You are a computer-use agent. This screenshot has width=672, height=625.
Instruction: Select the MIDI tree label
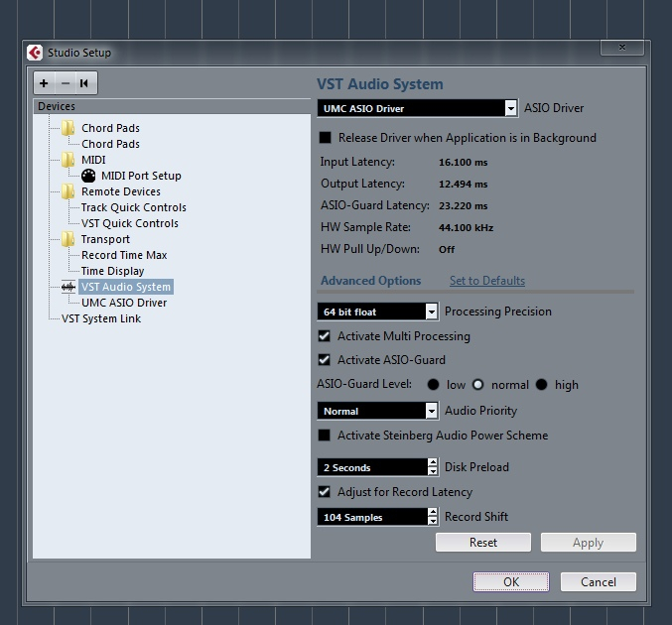tap(93, 160)
